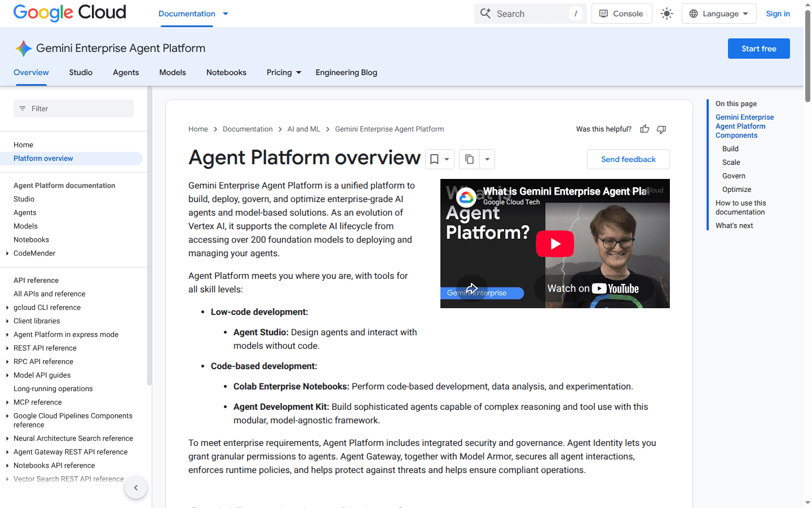Click the Send feedback button
The height and width of the screenshot is (508, 812).
click(628, 159)
